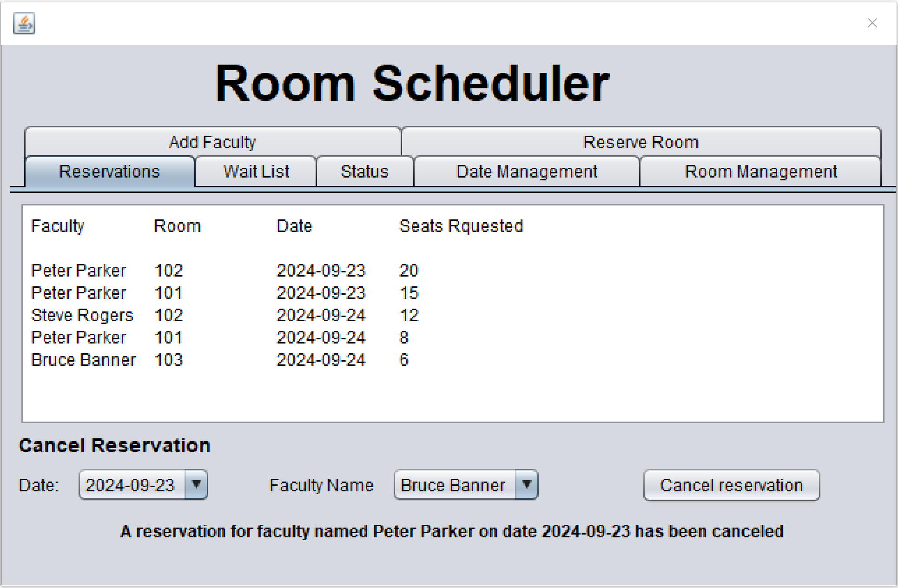
Task: Select the Reservations tab
Action: point(110,172)
